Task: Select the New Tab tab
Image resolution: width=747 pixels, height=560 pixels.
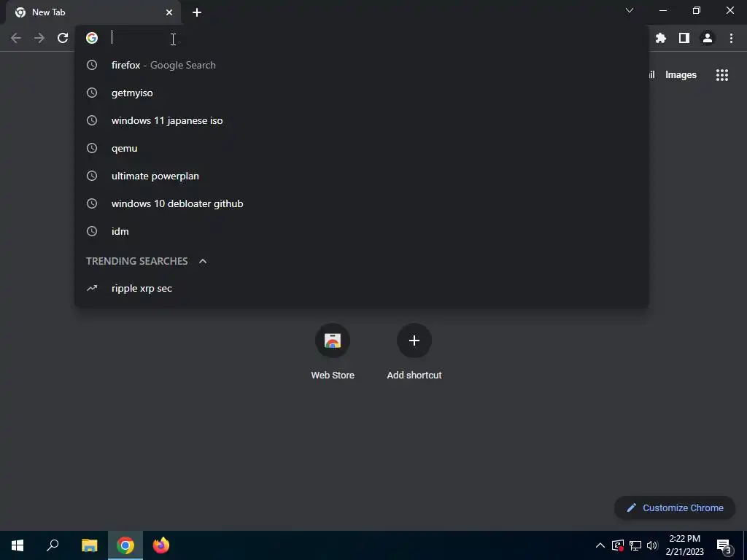Action: pyautogui.click(x=93, y=12)
